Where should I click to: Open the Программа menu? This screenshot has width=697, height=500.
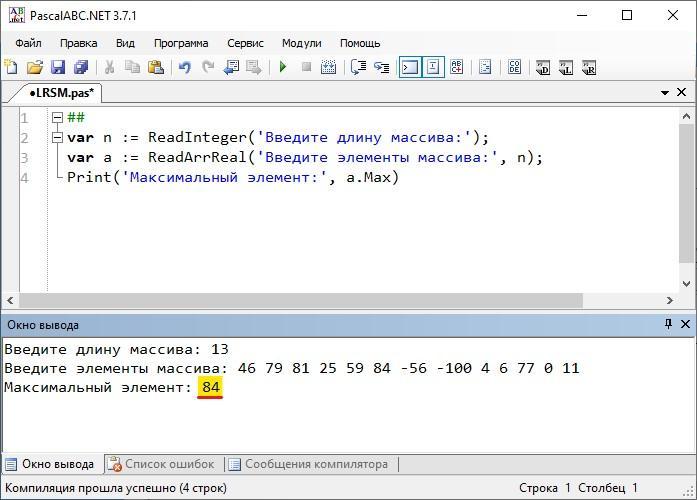coord(181,43)
